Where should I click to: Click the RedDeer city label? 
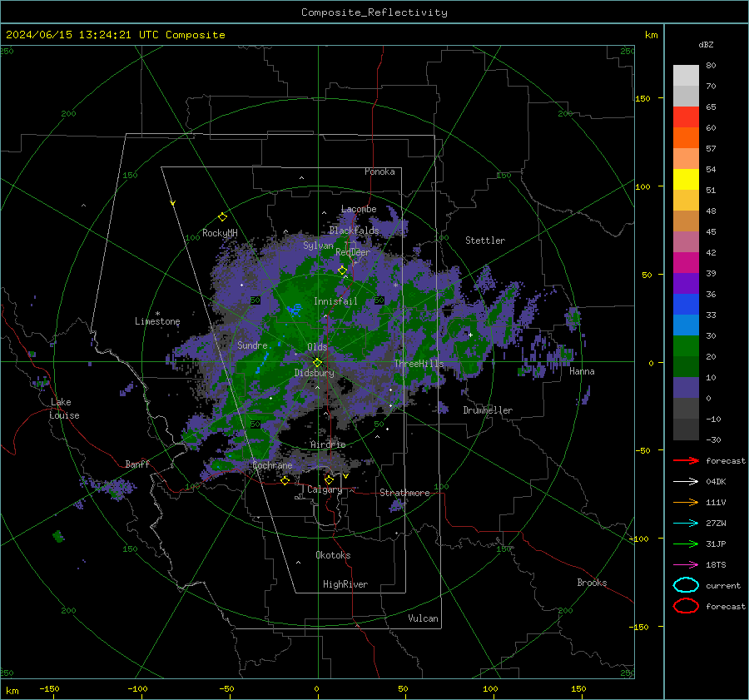[x=353, y=252]
